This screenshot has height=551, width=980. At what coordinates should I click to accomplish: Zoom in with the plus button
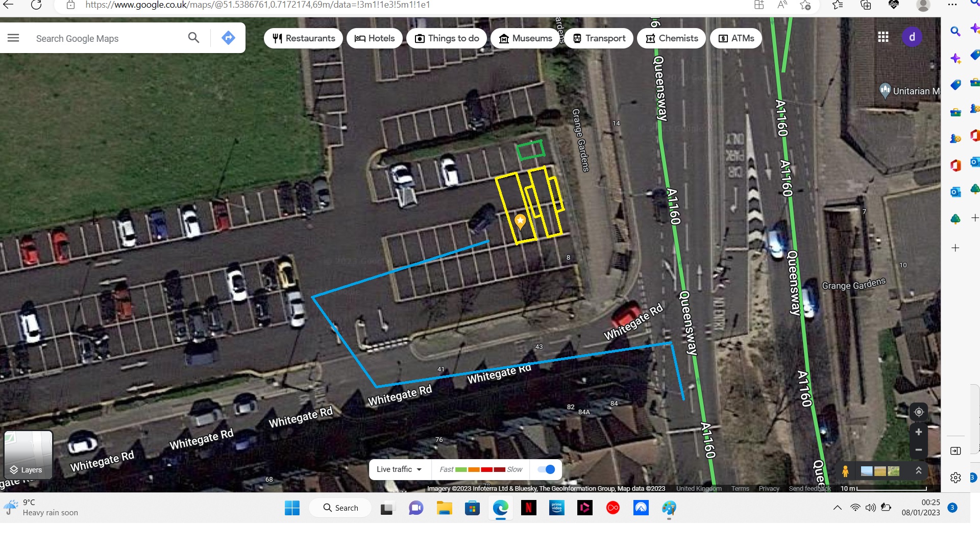point(919,432)
